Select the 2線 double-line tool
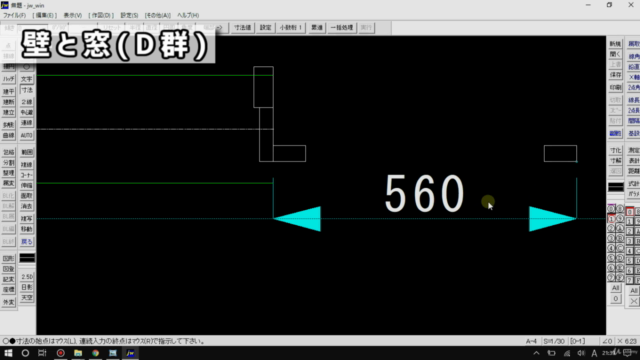 (x=27, y=102)
